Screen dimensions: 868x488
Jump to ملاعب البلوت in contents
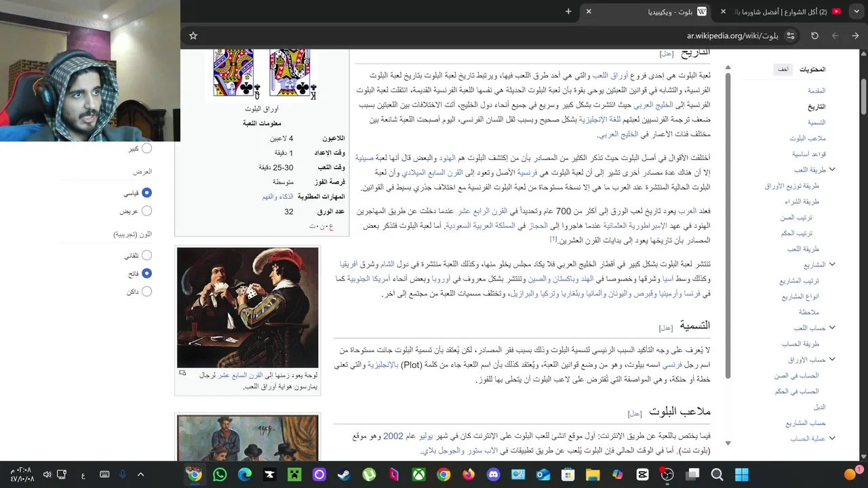point(808,138)
